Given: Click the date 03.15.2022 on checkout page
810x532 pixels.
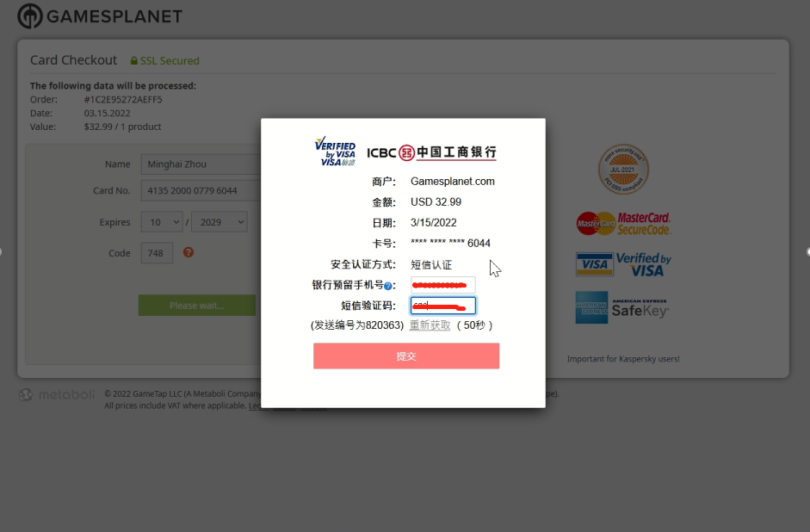Looking at the screenshot, I should point(107,113).
